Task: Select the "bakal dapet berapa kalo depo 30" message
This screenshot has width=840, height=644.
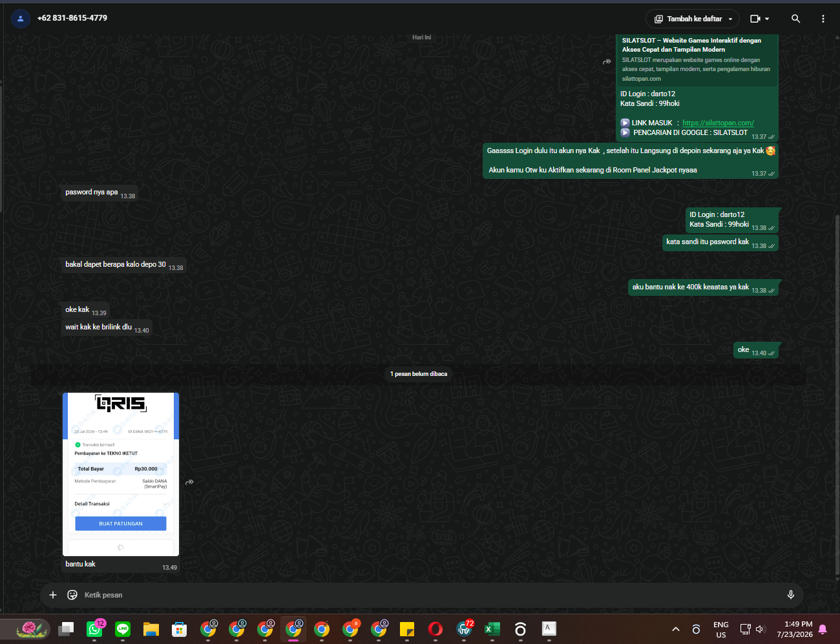Action: (124, 264)
